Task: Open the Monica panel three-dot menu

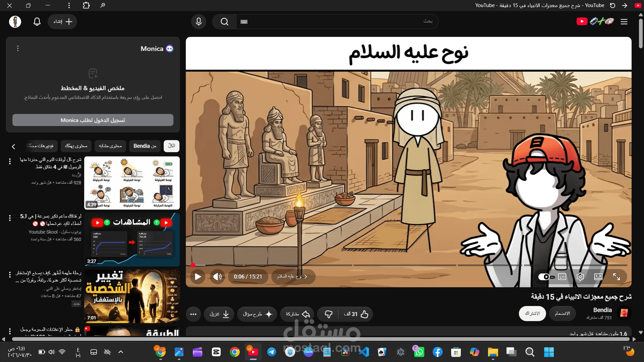Action: [x=18, y=49]
